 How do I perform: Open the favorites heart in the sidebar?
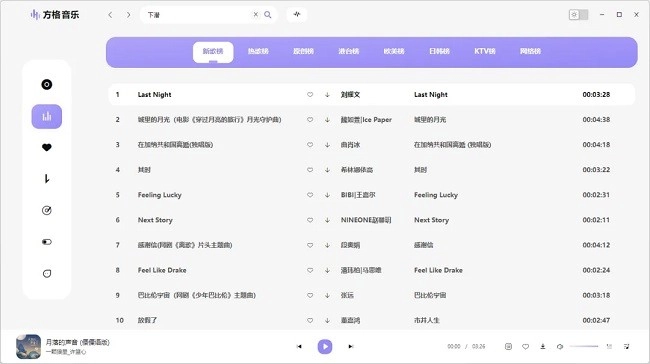(x=47, y=147)
